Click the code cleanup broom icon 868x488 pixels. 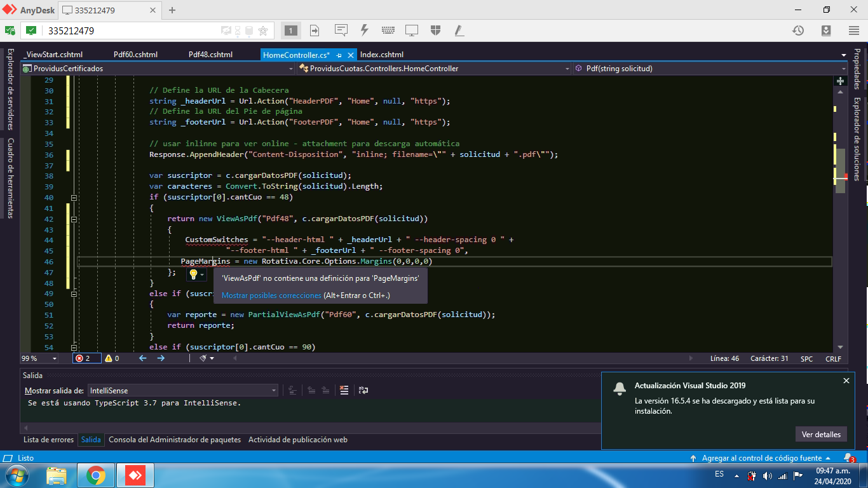point(203,358)
